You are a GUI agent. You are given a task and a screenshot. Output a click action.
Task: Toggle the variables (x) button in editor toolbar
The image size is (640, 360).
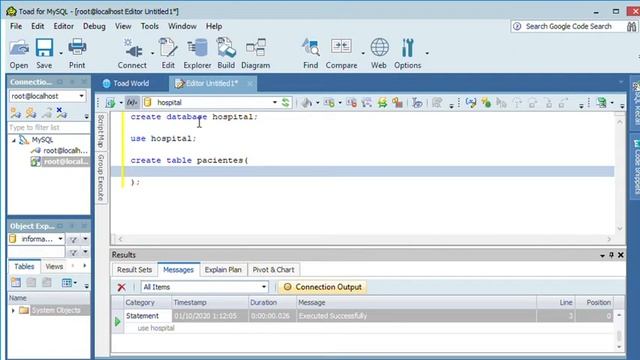pos(132,102)
